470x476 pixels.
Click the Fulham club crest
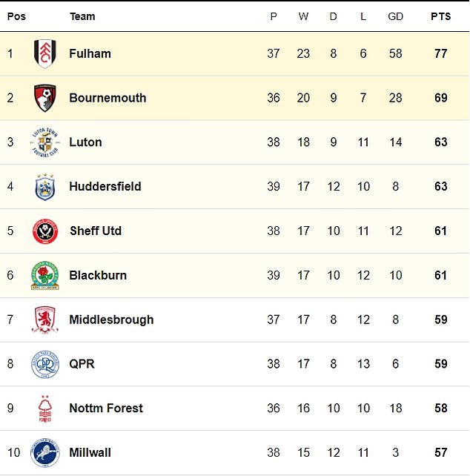click(45, 53)
